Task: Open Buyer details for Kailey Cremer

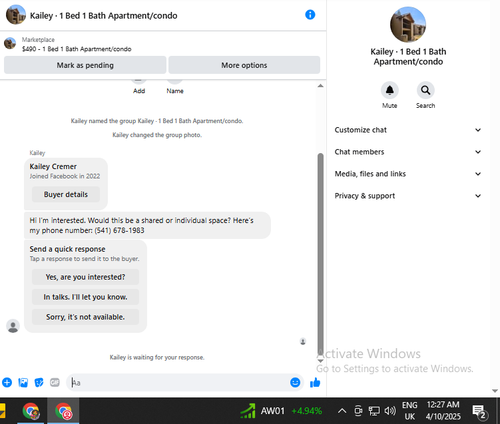Action: 66,194
